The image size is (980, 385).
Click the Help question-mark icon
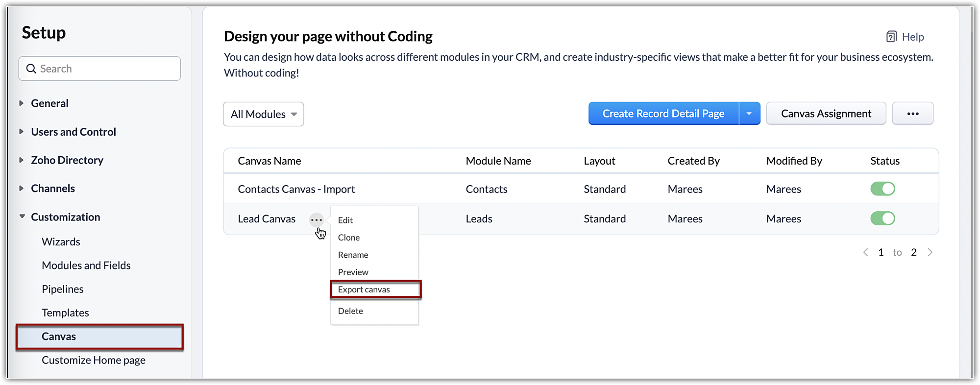(x=891, y=37)
